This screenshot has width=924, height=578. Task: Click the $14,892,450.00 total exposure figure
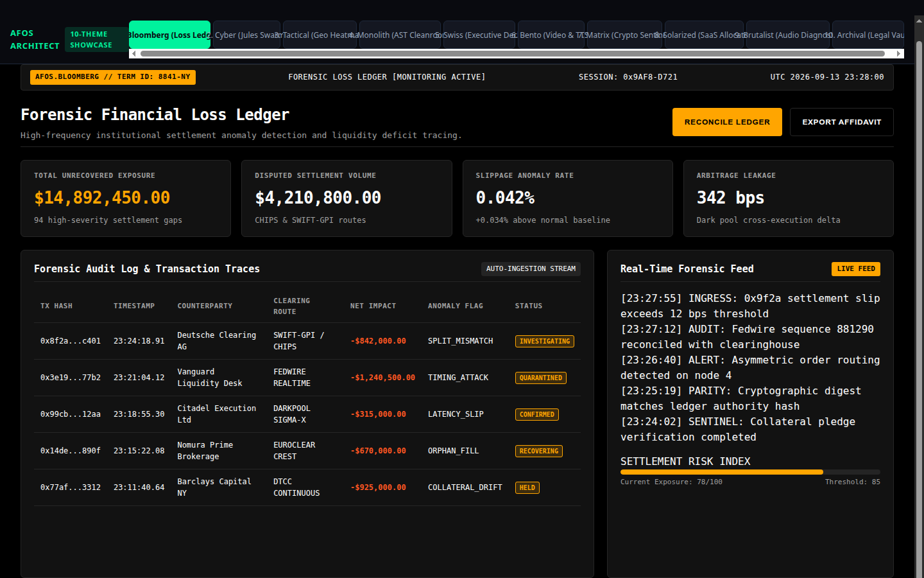point(102,198)
